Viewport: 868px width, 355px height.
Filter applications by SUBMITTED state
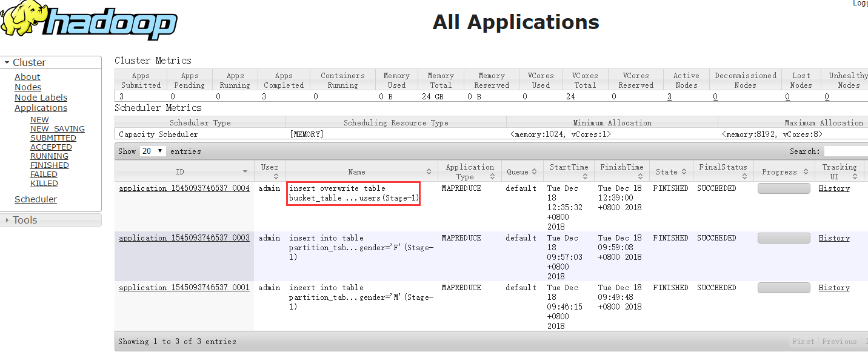(x=53, y=138)
